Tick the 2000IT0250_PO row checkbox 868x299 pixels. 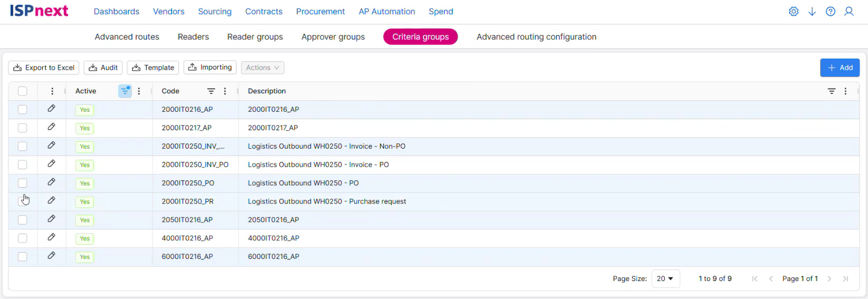pos(22,184)
